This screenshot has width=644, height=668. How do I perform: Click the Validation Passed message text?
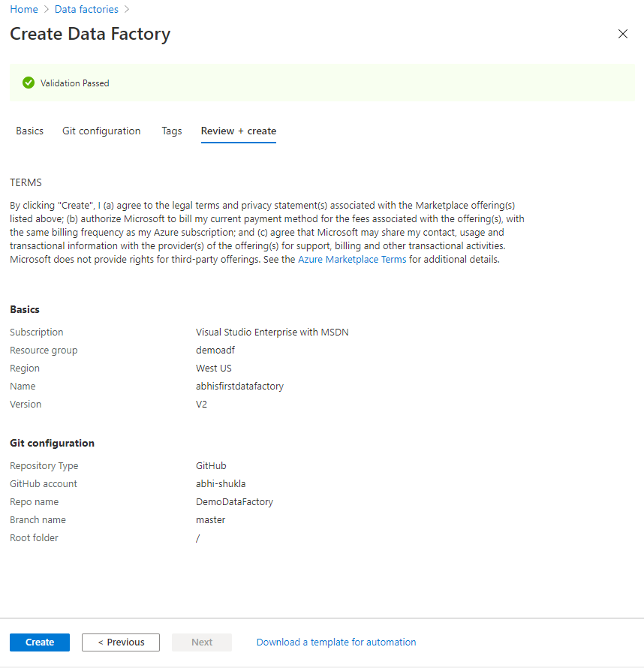(75, 83)
